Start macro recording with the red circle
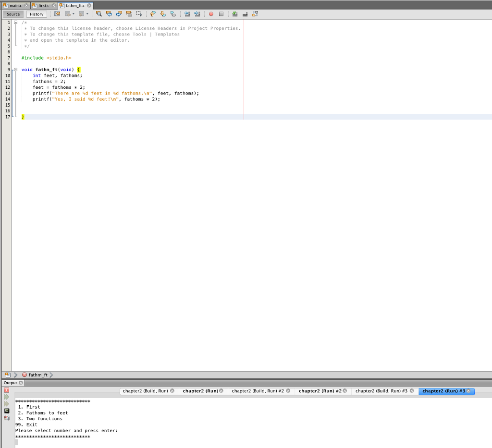 pyautogui.click(x=211, y=14)
